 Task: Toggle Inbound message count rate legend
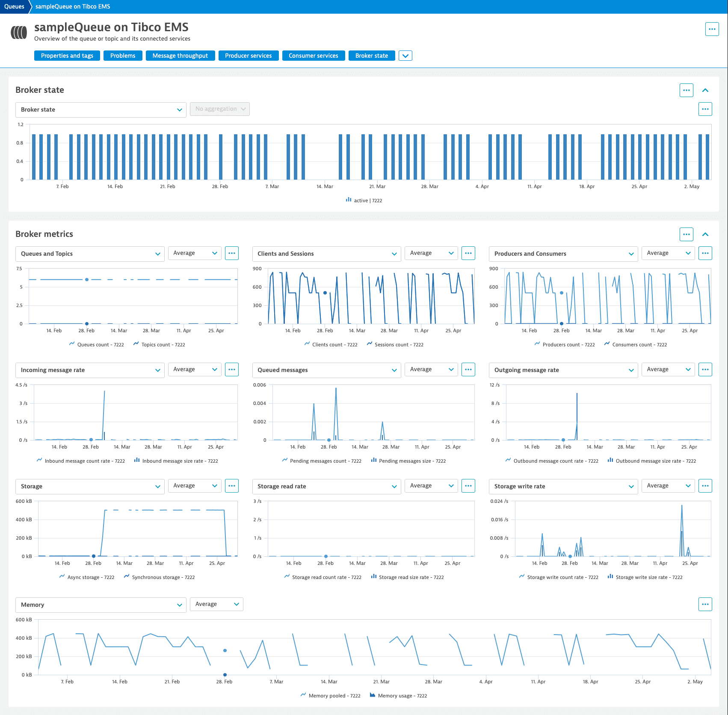click(81, 461)
